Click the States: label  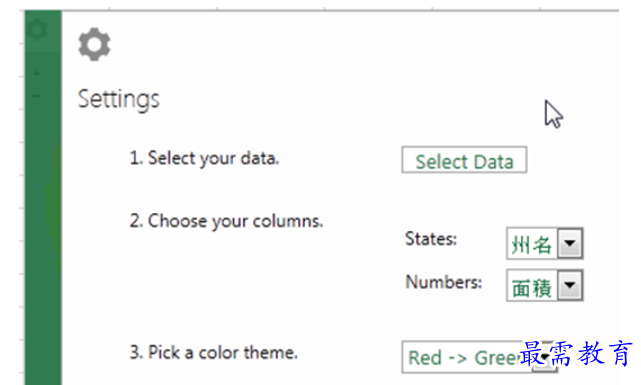[x=430, y=239]
